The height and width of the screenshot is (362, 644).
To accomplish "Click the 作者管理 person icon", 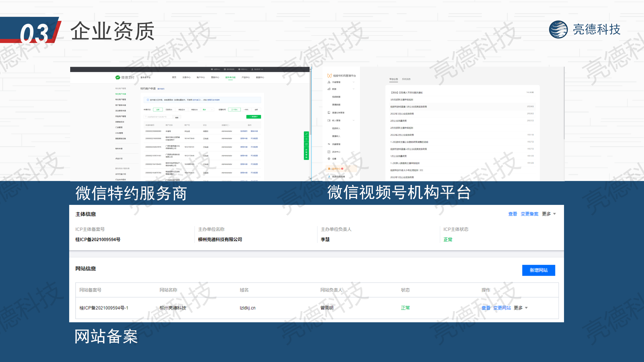I will [x=329, y=82].
